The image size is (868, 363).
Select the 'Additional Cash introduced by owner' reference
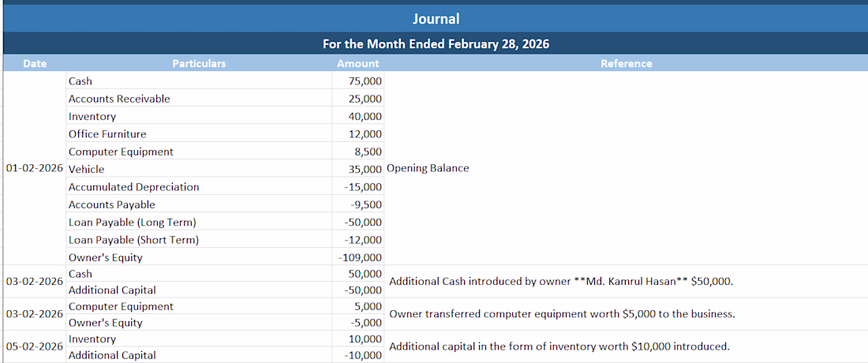(x=626, y=282)
